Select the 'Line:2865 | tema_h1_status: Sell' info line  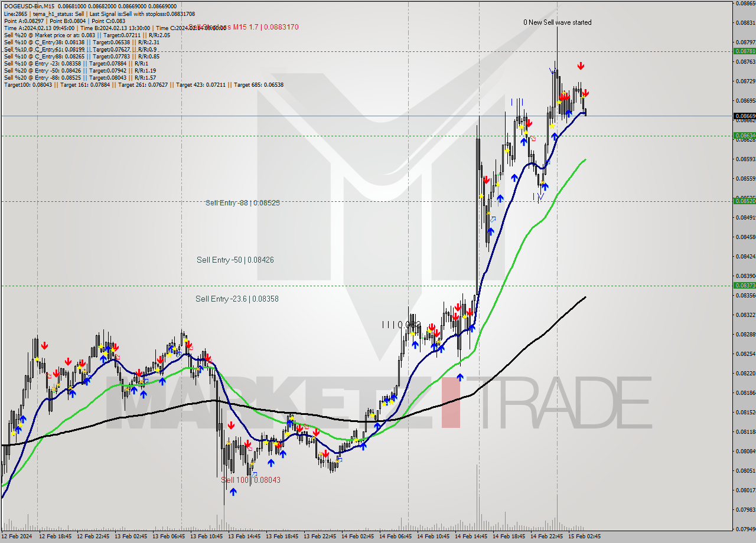pos(99,14)
